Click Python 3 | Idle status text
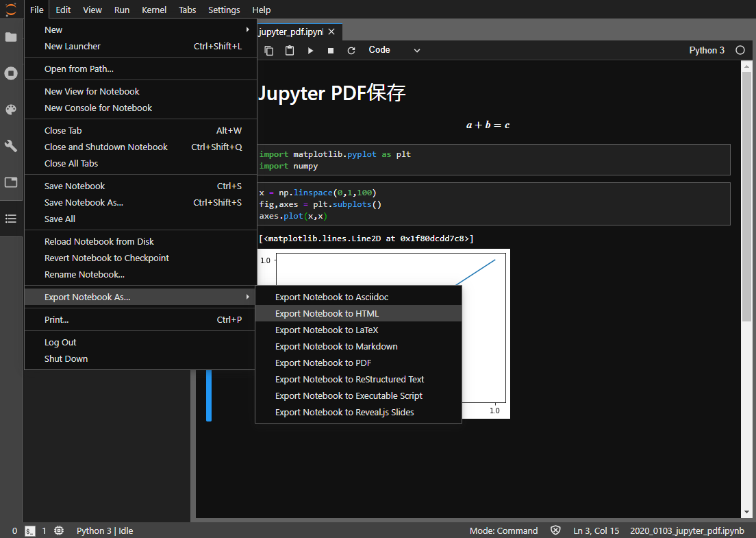This screenshot has height=538, width=756. pos(105,530)
